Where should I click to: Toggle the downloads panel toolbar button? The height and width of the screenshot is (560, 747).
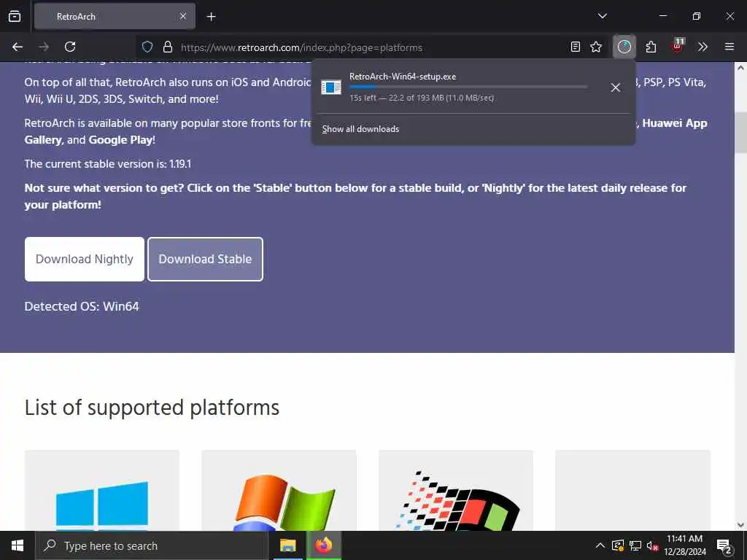(624, 47)
